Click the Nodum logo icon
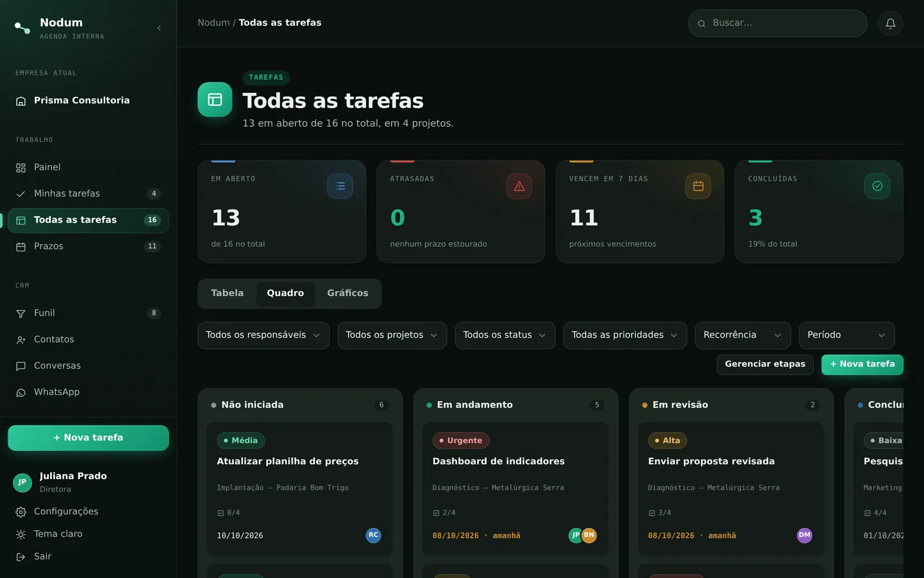 pyautogui.click(x=23, y=28)
